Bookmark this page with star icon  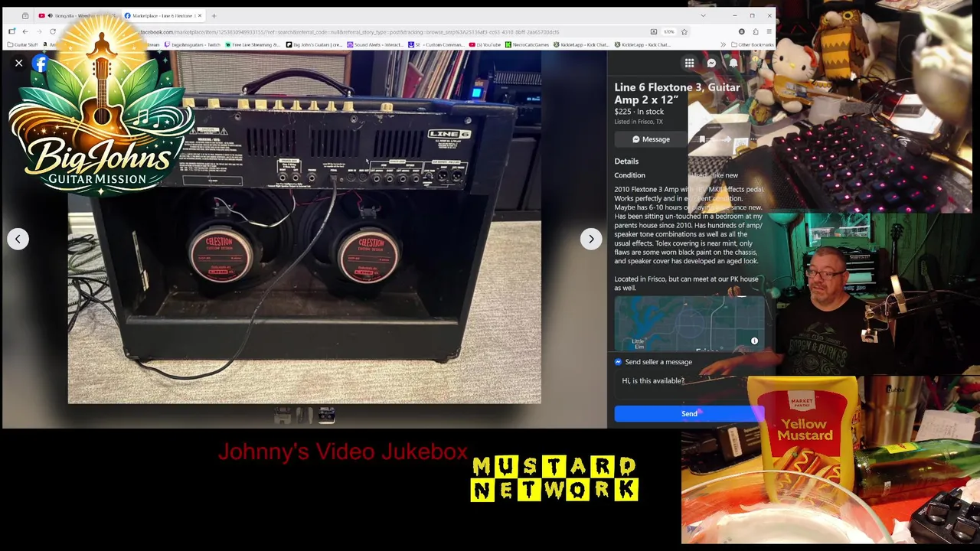(684, 31)
